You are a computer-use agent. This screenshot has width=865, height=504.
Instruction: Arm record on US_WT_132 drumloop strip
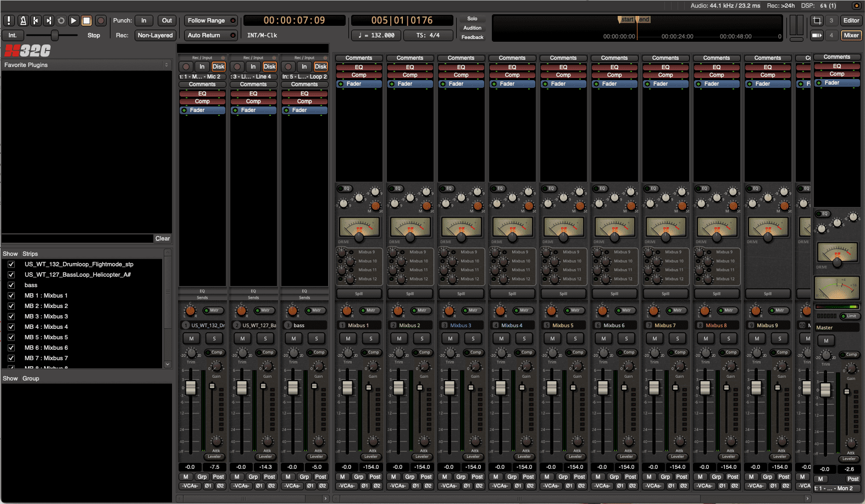[x=186, y=66]
